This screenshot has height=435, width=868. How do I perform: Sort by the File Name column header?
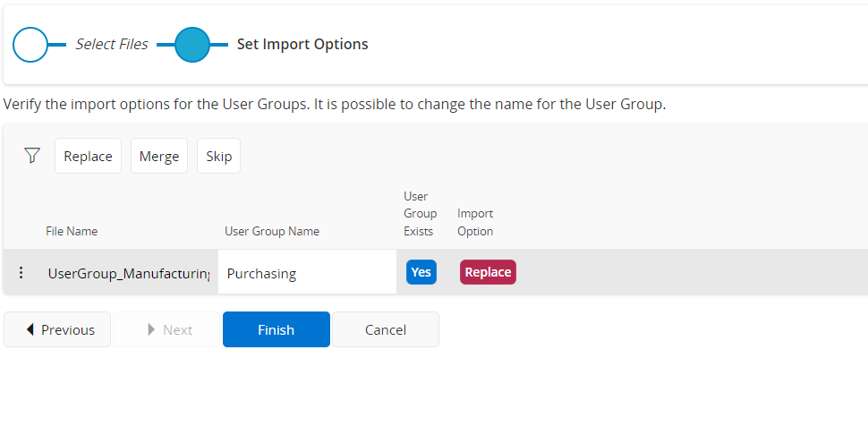pos(72,231)
